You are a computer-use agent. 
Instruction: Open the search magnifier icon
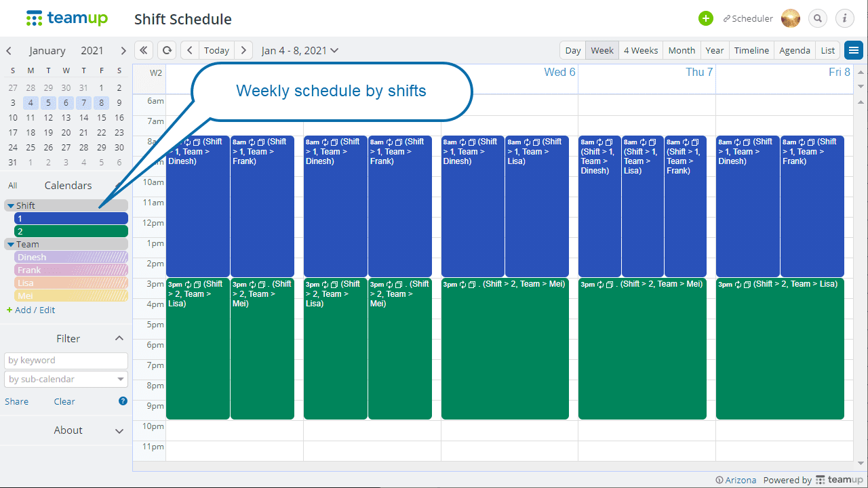818,18
